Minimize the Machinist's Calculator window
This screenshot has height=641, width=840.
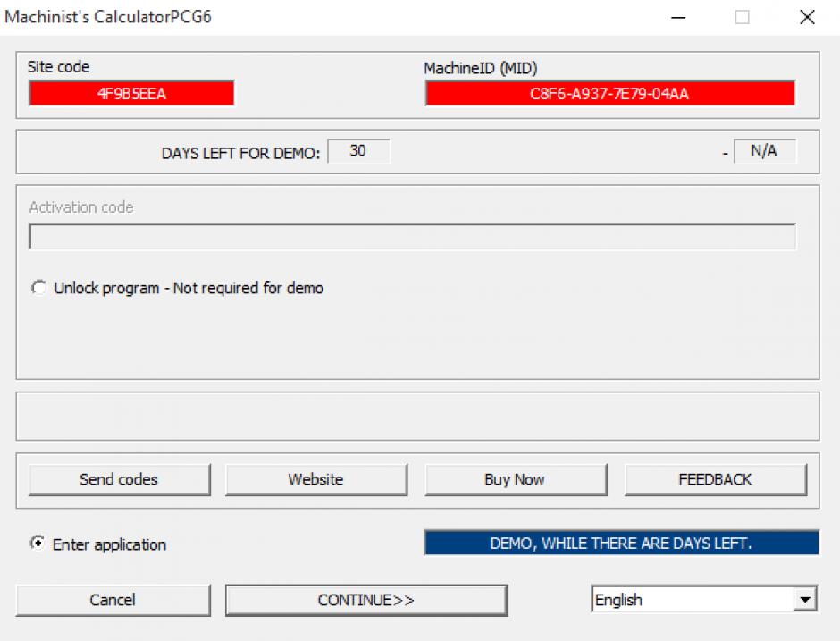tap(679, 17)
